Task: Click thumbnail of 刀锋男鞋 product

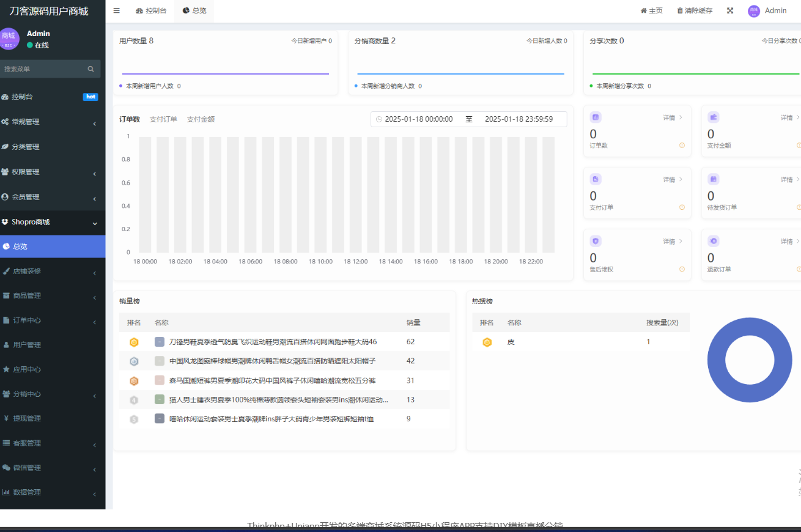Action: [x=160, y=342]
